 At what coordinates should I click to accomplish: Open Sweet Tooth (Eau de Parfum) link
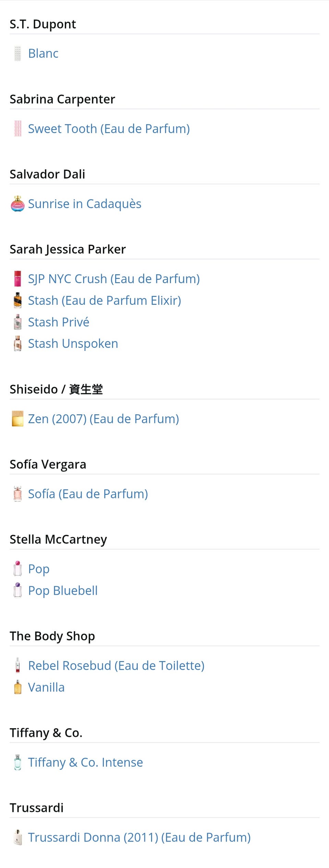(109, 129)
